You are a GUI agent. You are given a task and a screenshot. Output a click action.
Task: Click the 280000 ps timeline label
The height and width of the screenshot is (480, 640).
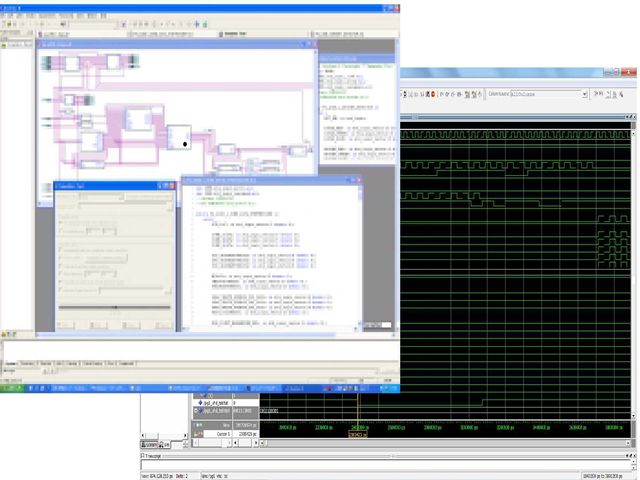[432, 427]
